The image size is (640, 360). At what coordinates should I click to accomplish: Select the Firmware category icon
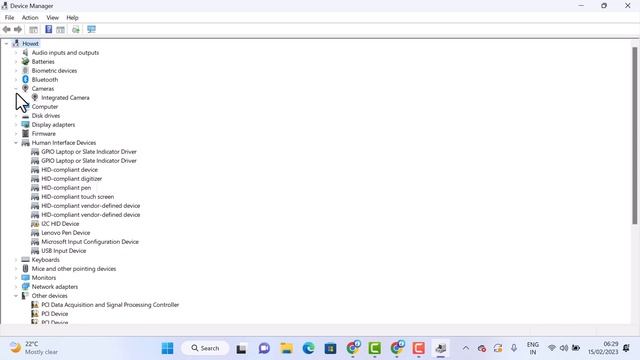[x=25, y=133]
